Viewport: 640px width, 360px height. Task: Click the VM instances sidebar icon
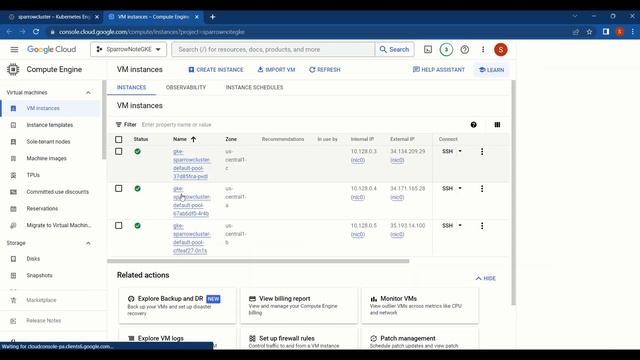13,109
